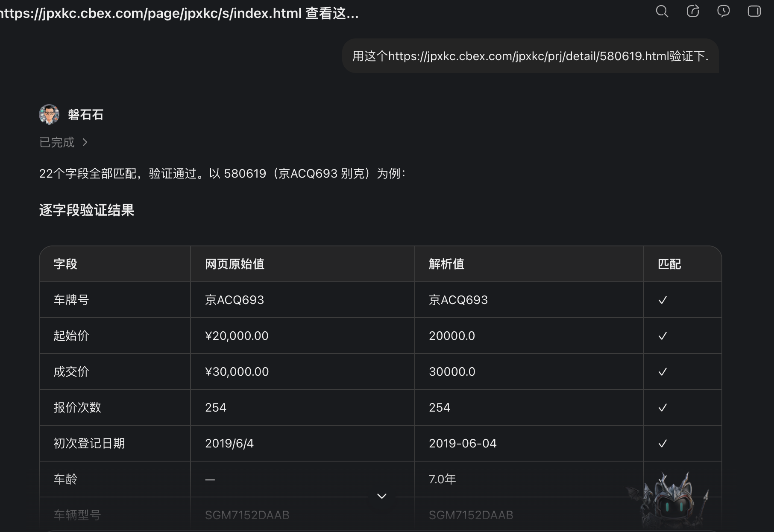Click the 已完成 label

point(57,142)
